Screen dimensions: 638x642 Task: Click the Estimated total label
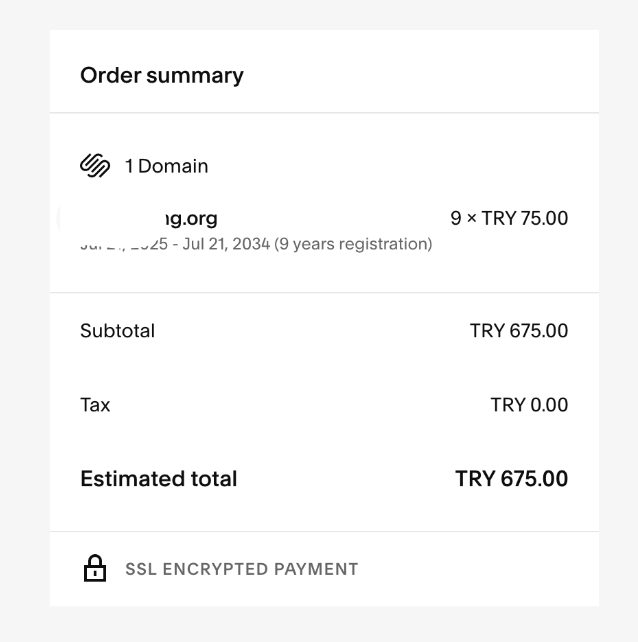(x=158, y=479)
